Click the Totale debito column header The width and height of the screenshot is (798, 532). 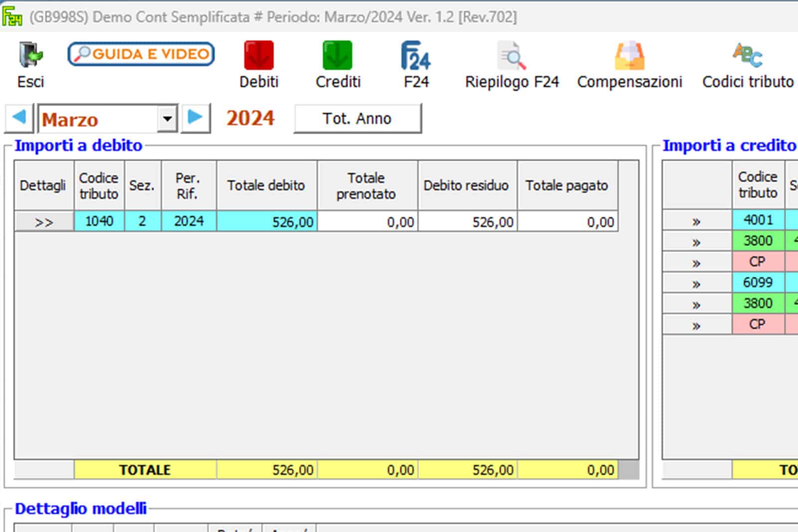[267, 185]
